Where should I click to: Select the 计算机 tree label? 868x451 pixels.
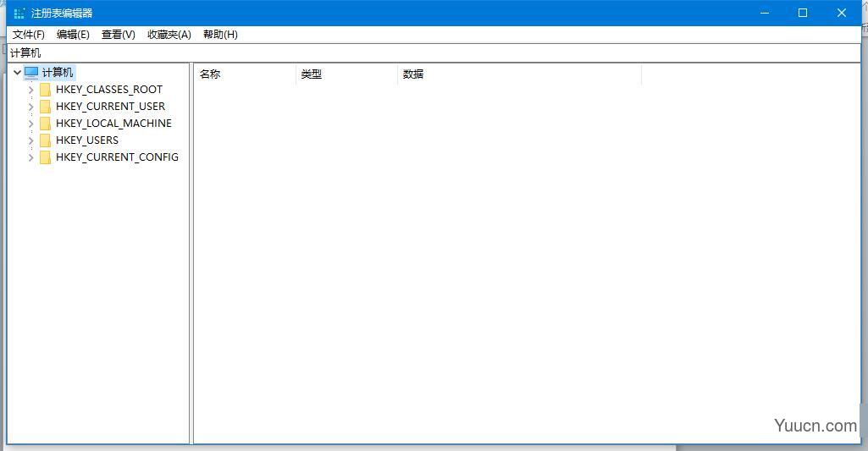tap(58, 73)
